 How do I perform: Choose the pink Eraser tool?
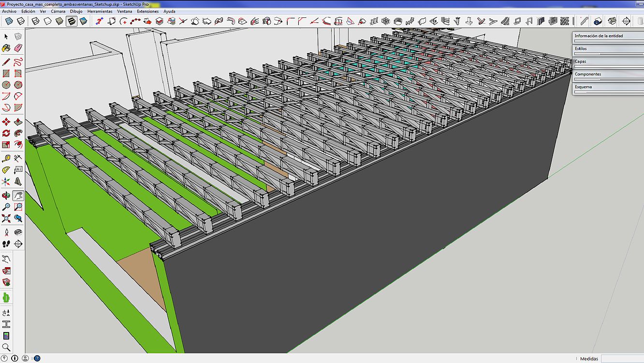click(18, 48)
